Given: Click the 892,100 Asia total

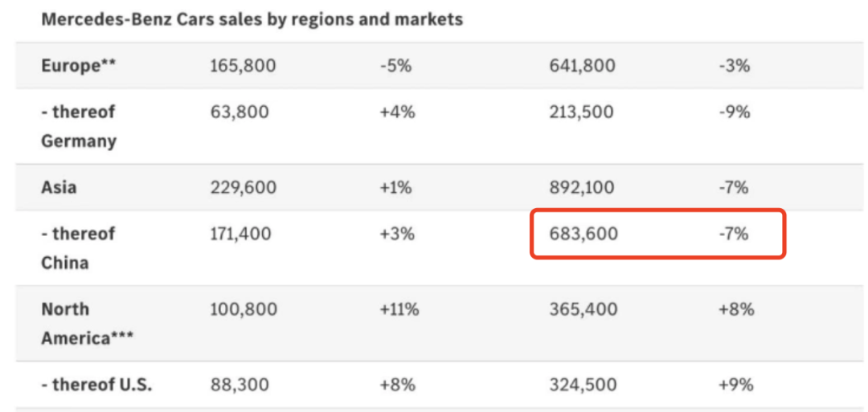Looking at the screenshot, I should [x=582, y=187].
